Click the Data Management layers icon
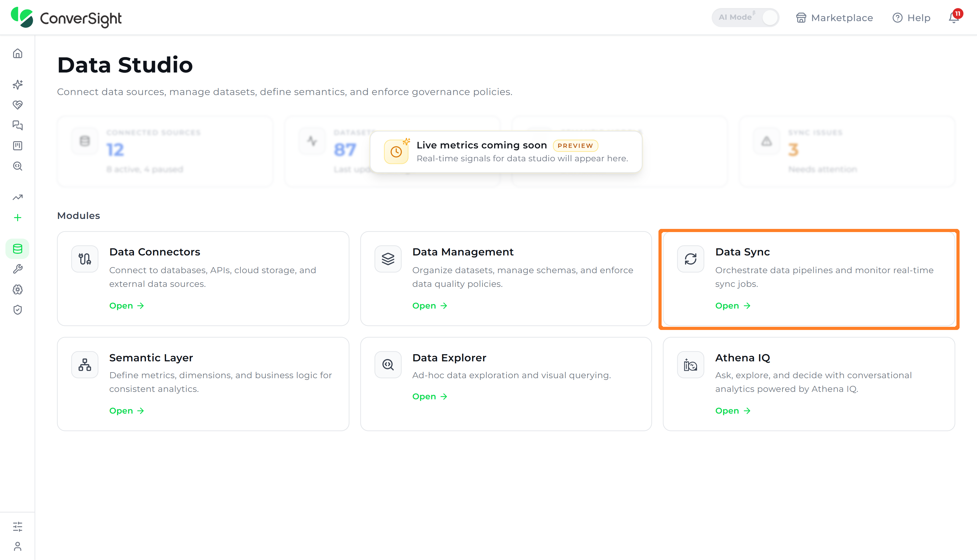Screen dimensions: 977x560 [x=388, y=259]
